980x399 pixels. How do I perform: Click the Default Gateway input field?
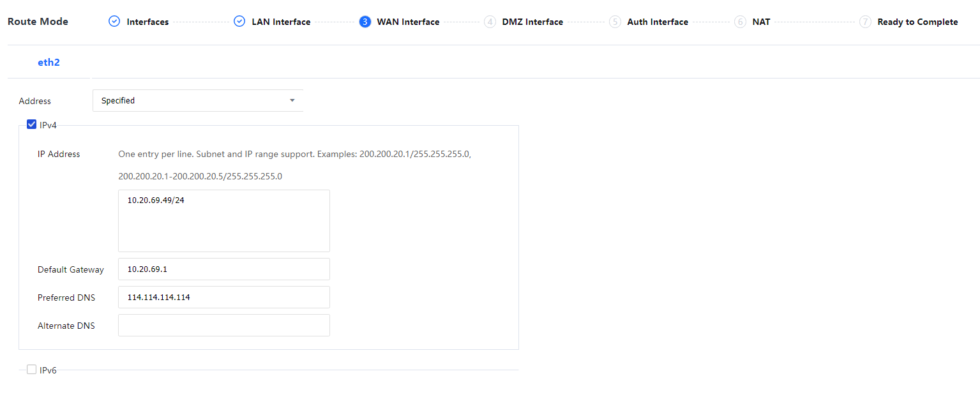(223, 269)
